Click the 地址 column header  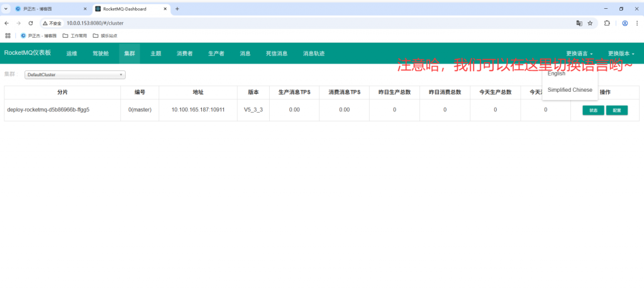point(198,92)
